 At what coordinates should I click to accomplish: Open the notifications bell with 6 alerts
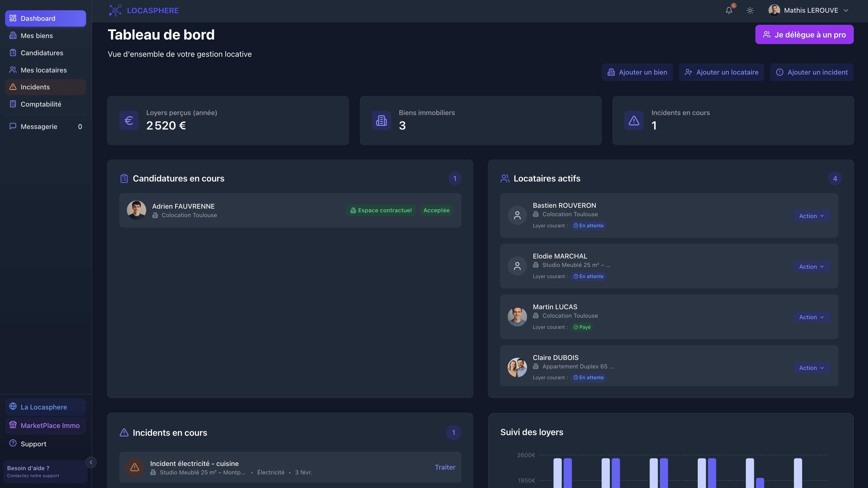729,11
